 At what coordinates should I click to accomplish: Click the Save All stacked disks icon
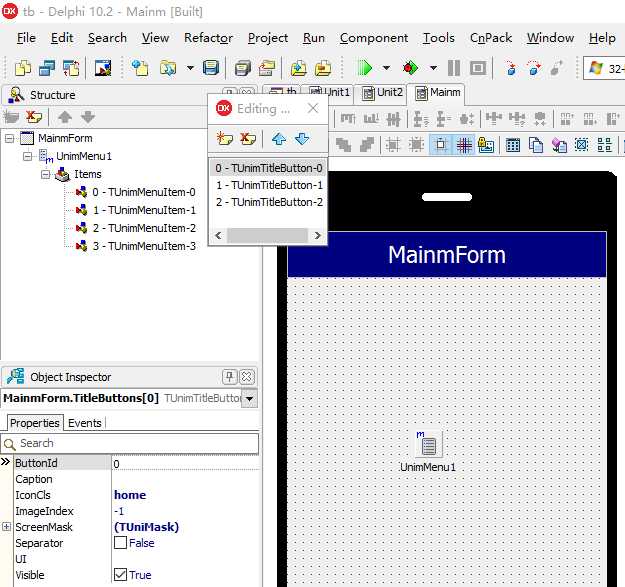click(242, 68)
